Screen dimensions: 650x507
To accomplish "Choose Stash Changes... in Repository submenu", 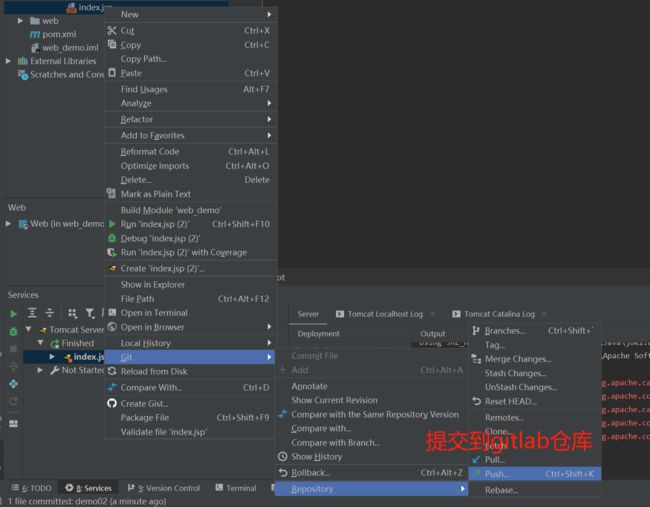I will coord(535,373).
